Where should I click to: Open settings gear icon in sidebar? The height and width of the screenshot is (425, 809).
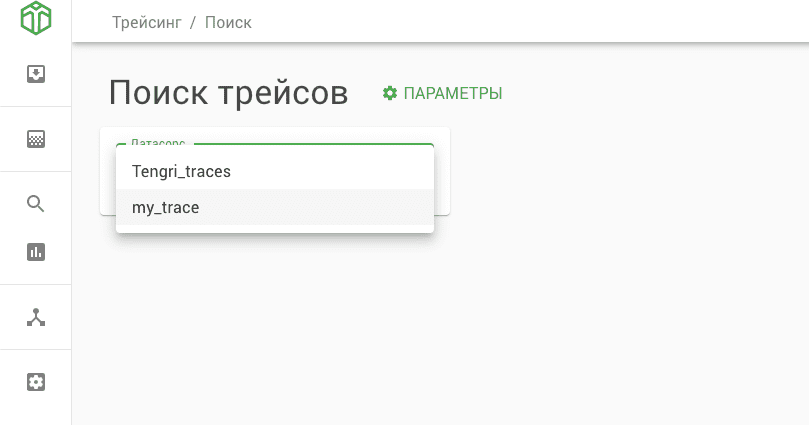click(36, 382)
